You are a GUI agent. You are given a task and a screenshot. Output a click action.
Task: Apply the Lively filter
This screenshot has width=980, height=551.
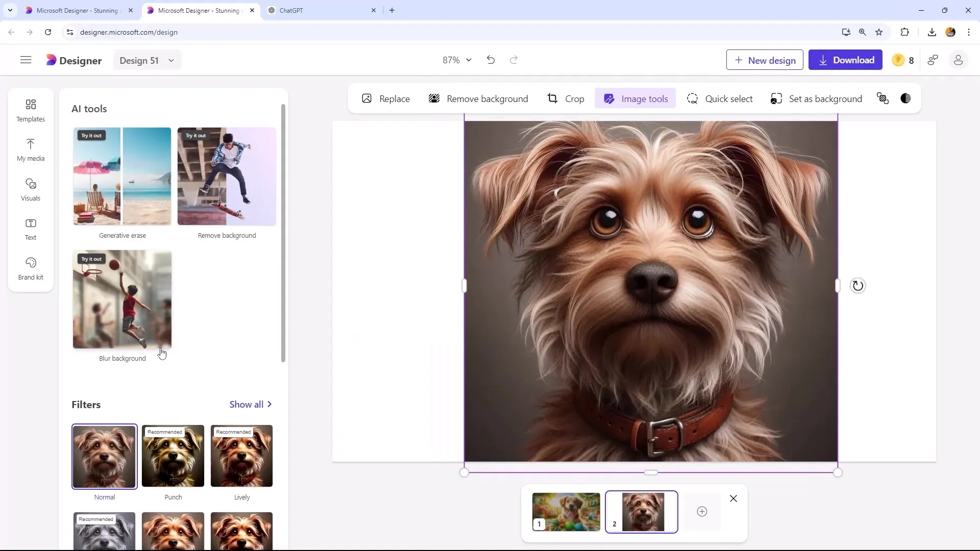tap(242, 456)
